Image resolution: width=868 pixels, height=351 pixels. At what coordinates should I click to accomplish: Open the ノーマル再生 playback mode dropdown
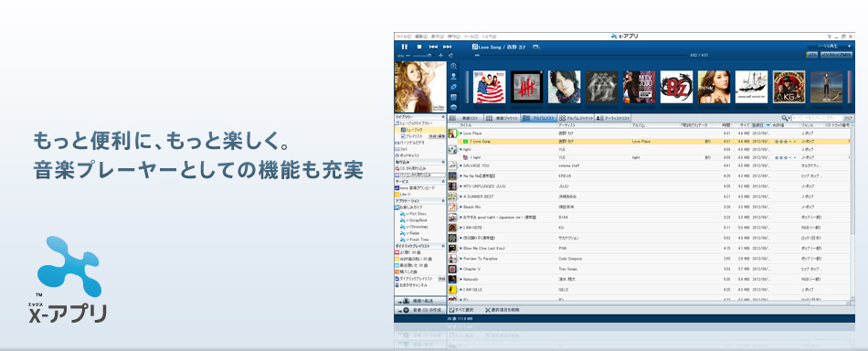[830, 46]
